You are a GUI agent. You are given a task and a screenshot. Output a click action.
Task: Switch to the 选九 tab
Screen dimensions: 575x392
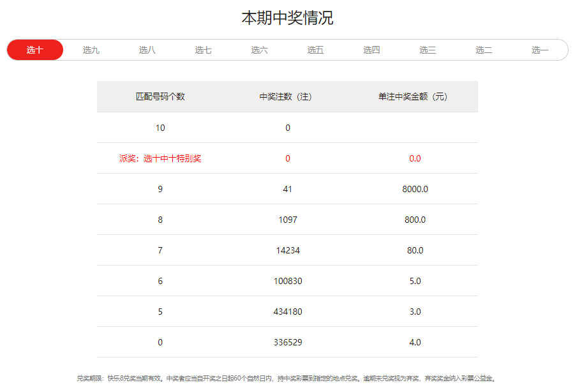[x=91, y=50]
